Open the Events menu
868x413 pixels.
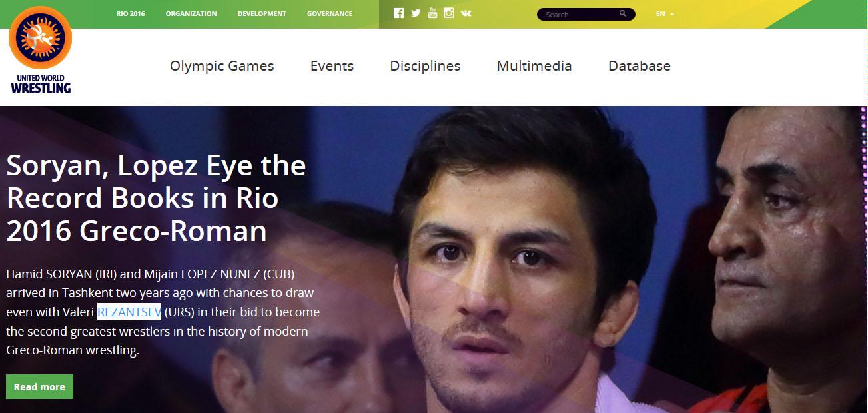[x=332, y=66]
